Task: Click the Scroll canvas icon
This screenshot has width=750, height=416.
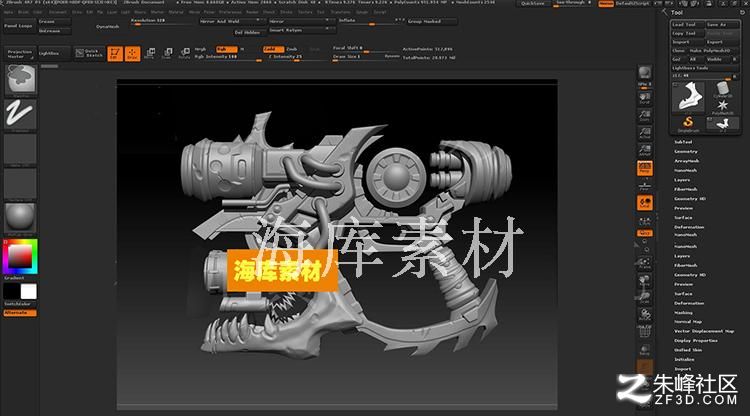Action: click(644, 98)
